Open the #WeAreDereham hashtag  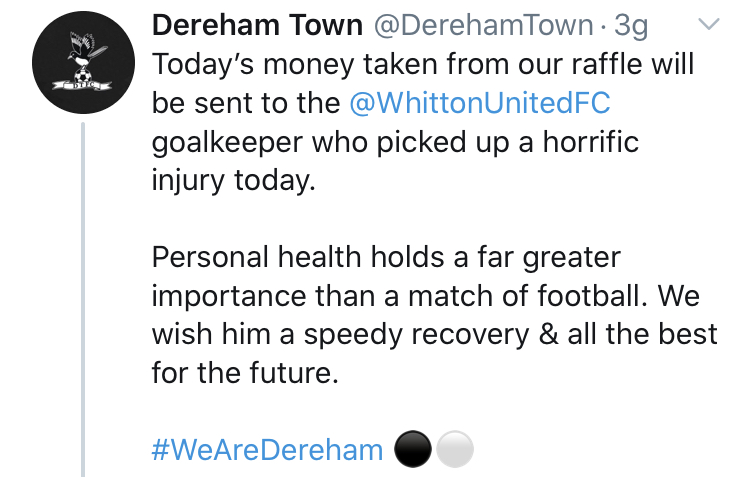pyautogui.click(x=267, y=449)
